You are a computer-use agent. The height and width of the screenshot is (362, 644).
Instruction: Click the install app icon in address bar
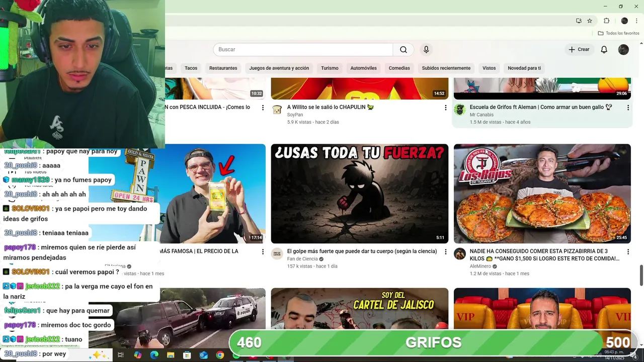click(579, 21)
